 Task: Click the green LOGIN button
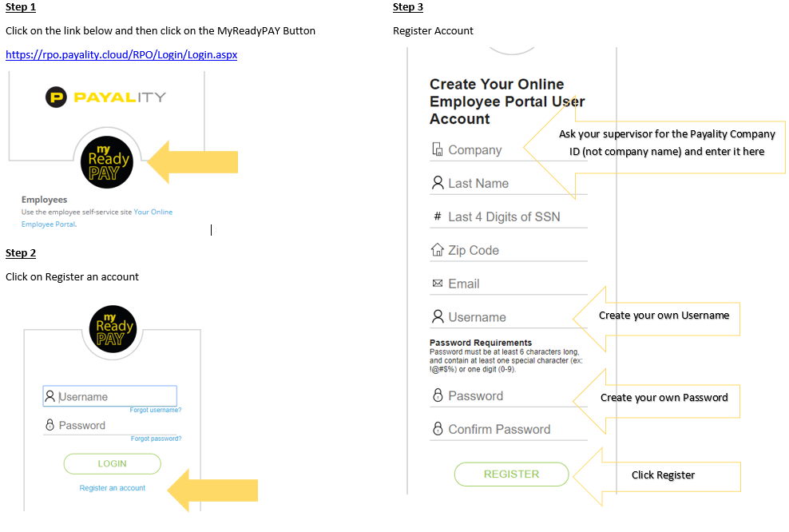pos(113,463)
